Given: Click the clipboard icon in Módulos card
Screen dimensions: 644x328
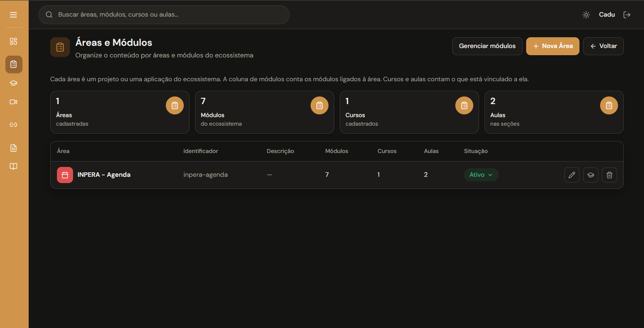Looking at the screenshot, I should click(x=320, y=105).
